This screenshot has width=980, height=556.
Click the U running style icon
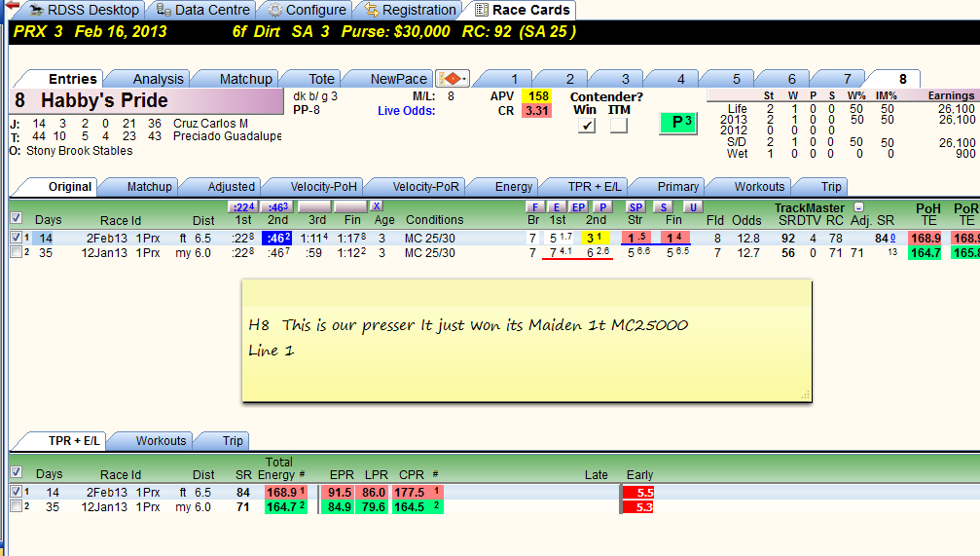coord(692,207)
